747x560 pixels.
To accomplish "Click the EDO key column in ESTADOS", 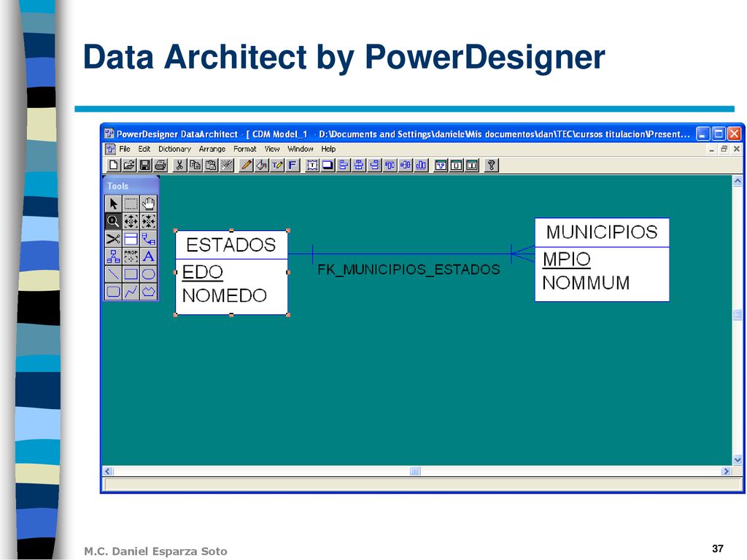I will [203, 272].
